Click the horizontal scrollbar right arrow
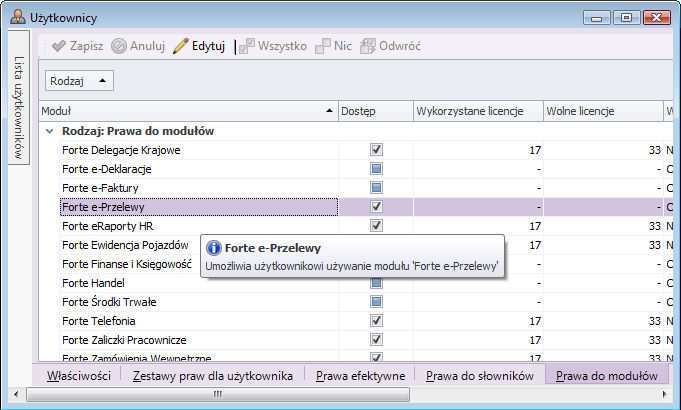Image resolution: width=681 pixels, height=410 pixels. 664,394
